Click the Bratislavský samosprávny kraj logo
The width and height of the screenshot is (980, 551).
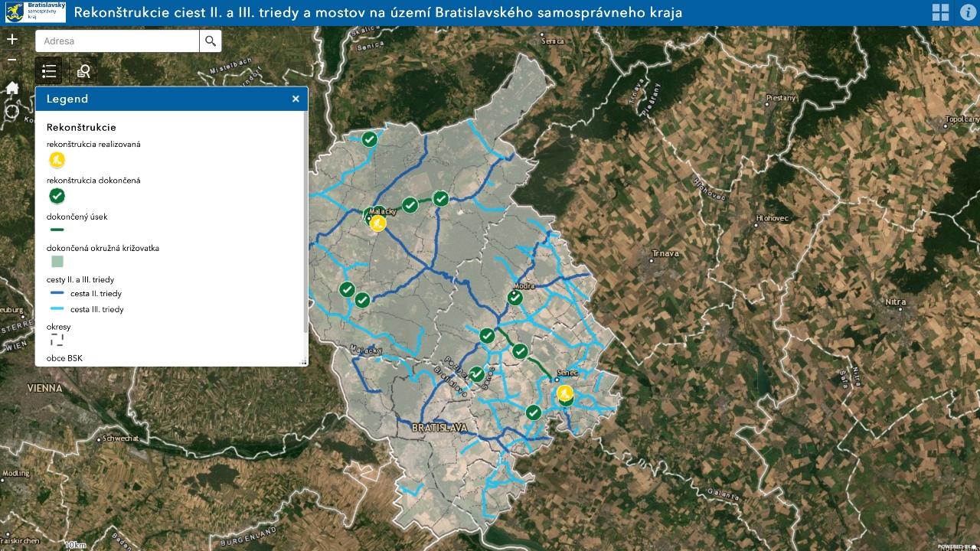click(x=36, y=12)
